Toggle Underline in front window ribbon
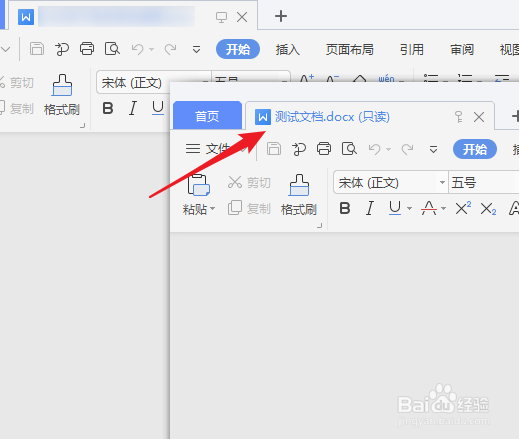 tap(395, 208)
